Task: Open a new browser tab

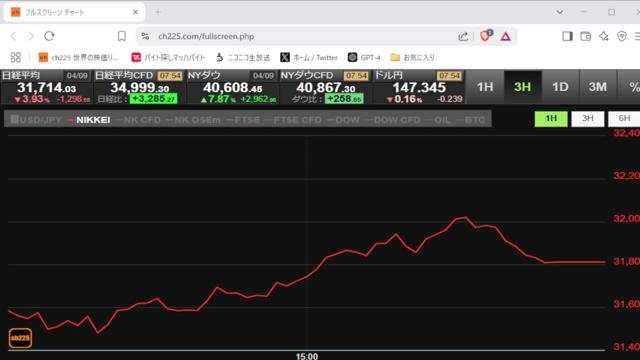Action: (x=158, y=12)
